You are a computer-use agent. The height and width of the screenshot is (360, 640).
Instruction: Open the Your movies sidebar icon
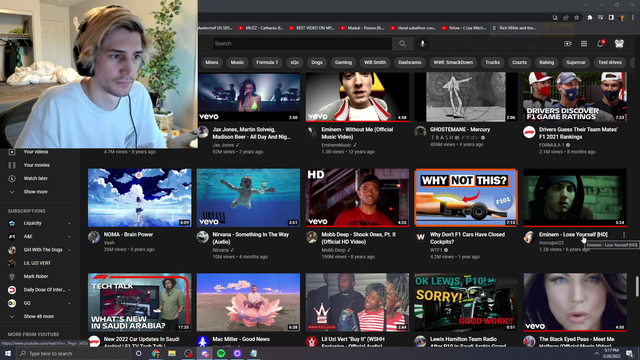coord(12,165)
